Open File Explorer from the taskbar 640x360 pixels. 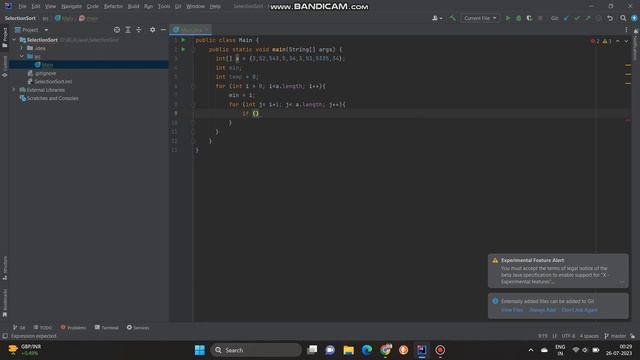click(x=349, y=350)
